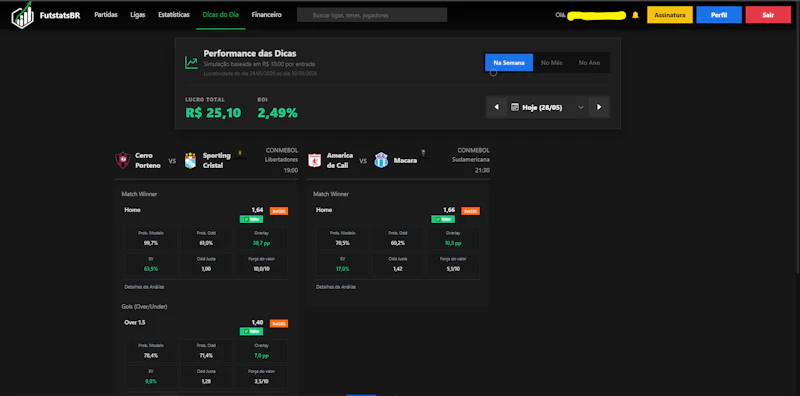The height and width of the screenshot is (396, 800).
Task: Click the Sporting Cristal team crest
Action: (190, 160)
